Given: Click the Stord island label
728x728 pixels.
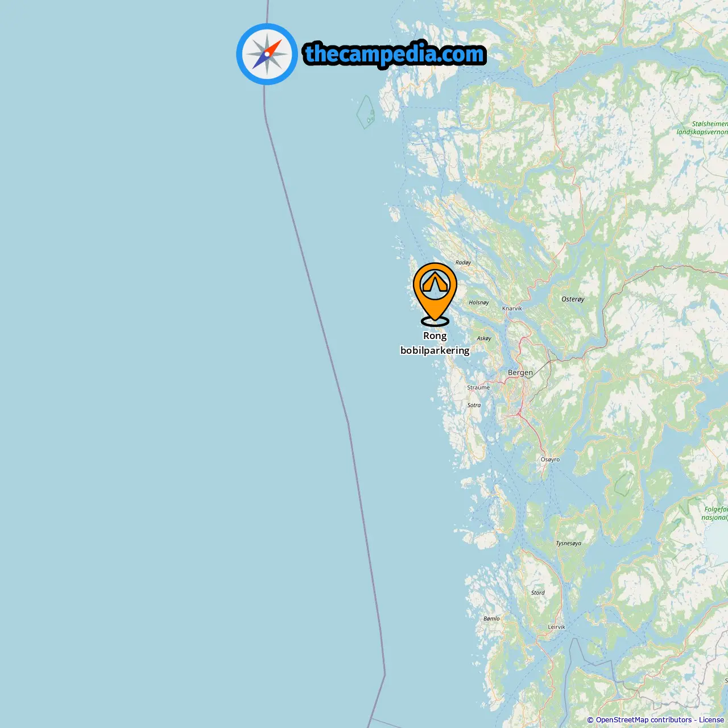Looking at the screenshot, I should 537,593.
